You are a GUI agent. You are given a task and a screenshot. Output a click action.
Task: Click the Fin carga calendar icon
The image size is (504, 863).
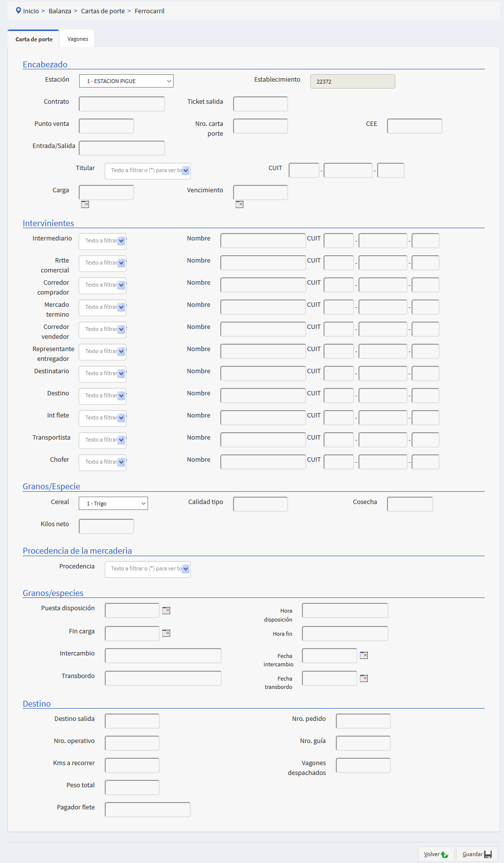click(166, 633)
